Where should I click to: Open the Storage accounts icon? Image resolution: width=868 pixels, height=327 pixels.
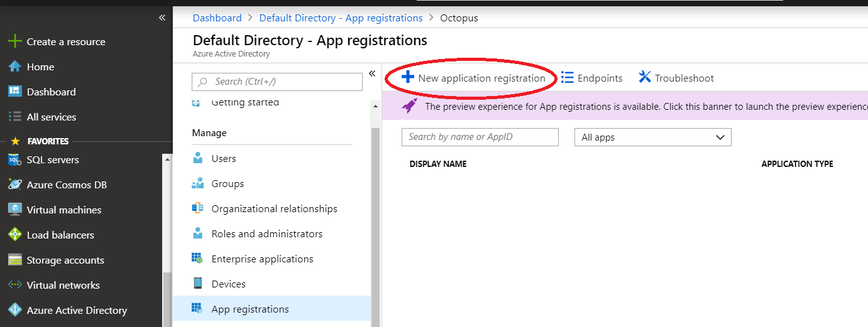click(14, 260)
